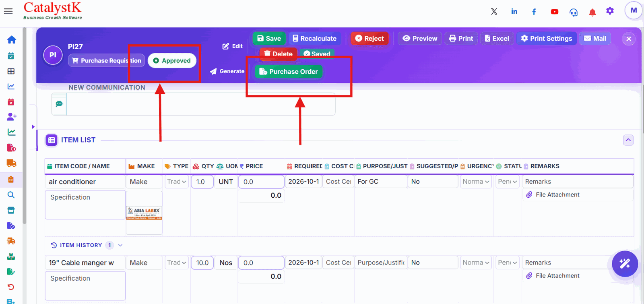The height and width of the screenshot is (304, 644).
Task: Open Status dropdown for air conditioner row
Action: click(508, 182)
